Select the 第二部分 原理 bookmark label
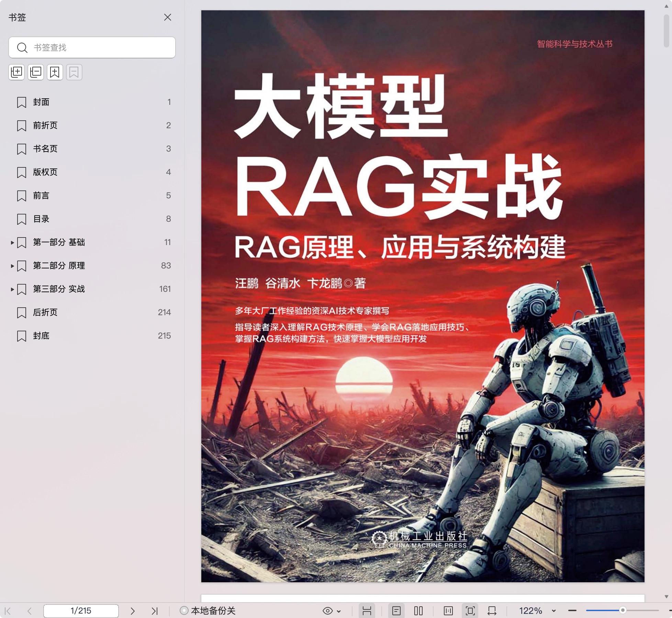The height and width of the screenshot is (618, 672). coord(59,266)
